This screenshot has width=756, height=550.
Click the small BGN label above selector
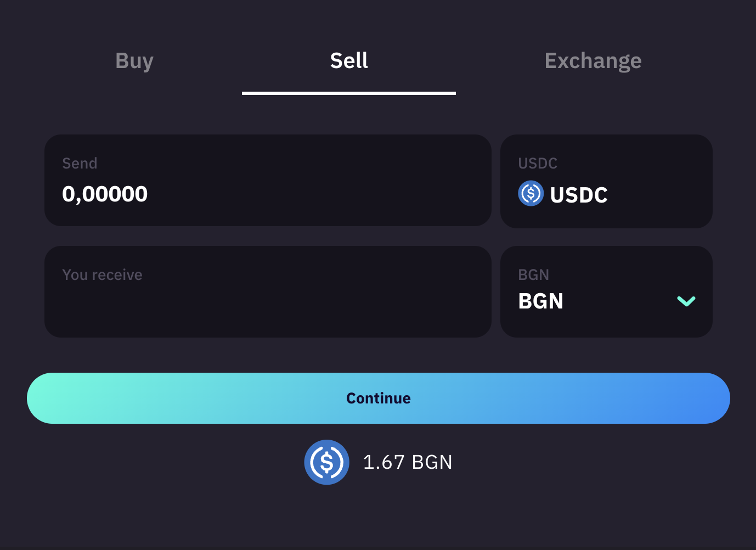[533, 275]
